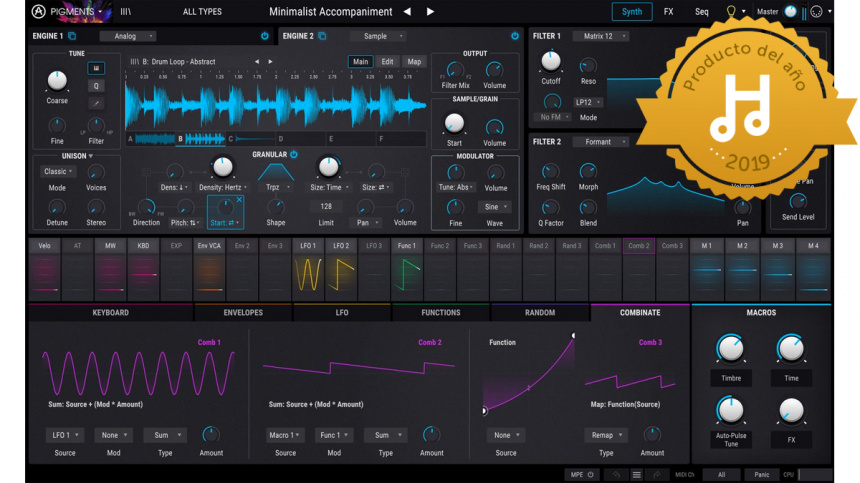The image size is (860, 483).
Task: Switch to Synth view tab
Action: click(x=632, y=12)
